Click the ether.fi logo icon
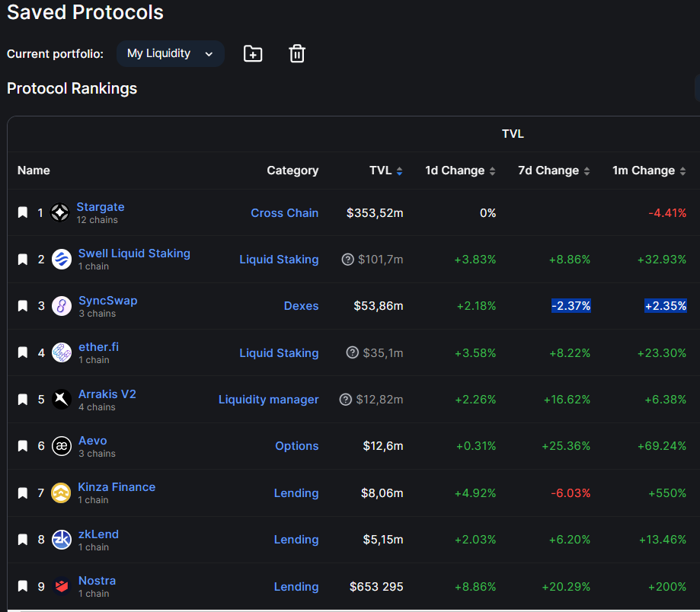Viewport: 700px width, 612px height. pyautogui.click(x=62, y=352)
